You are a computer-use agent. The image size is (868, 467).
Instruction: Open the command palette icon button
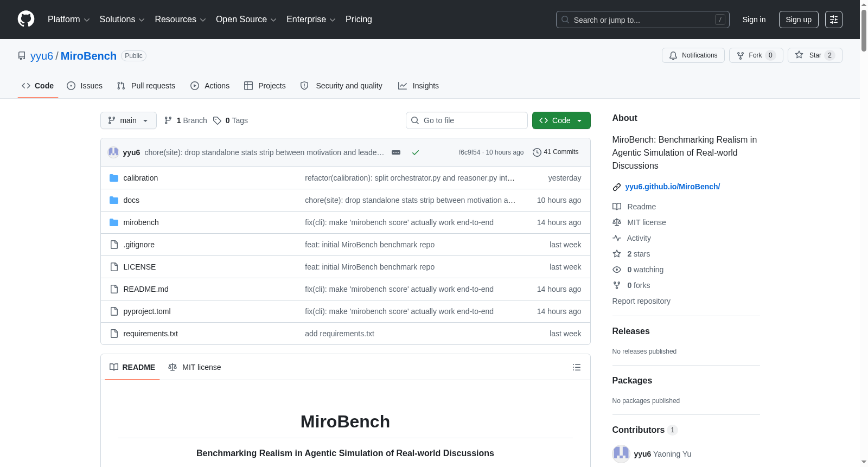834,20
